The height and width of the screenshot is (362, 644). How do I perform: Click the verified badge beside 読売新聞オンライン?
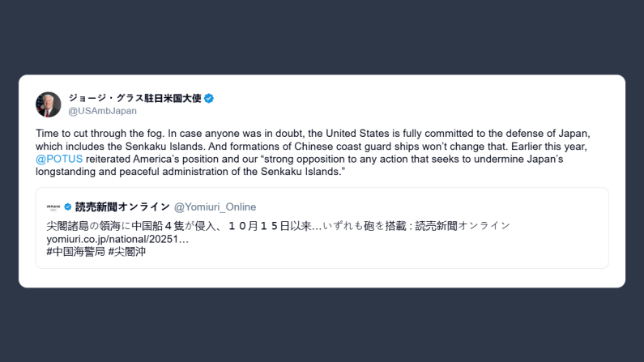click(68, 207)
